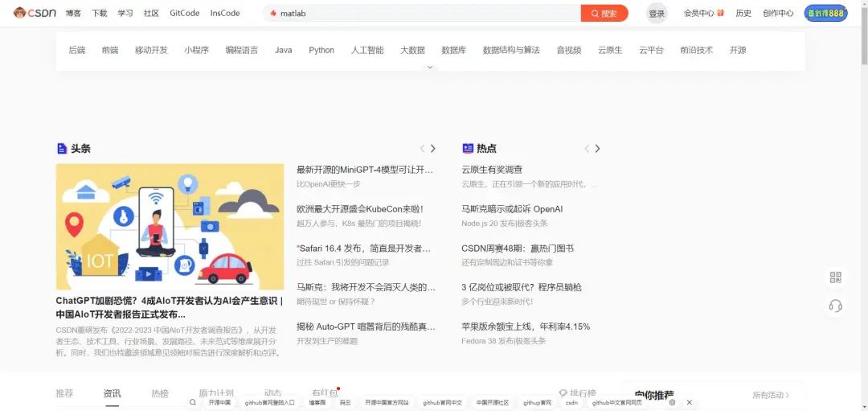Open the ChatGPT加剧恐慌 headline article

click(170, 307)
